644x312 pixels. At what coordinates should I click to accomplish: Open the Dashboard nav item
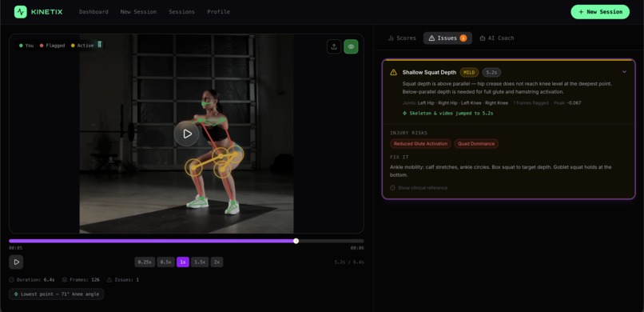93,12
